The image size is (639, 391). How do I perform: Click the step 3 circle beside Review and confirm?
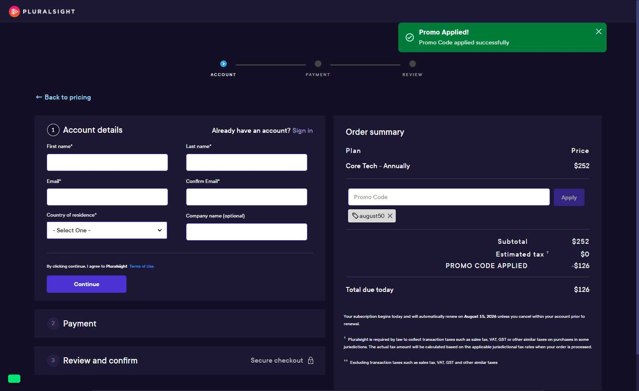coord(53,360)
